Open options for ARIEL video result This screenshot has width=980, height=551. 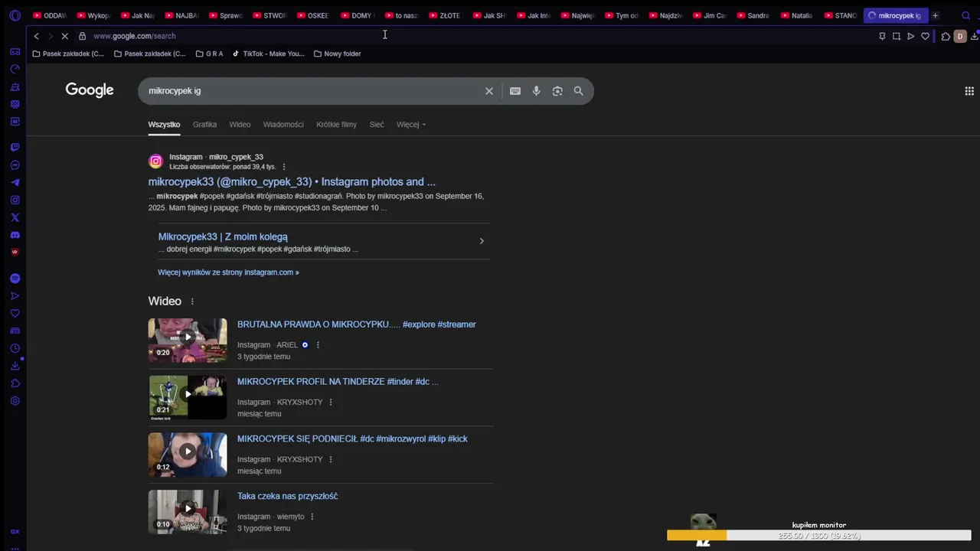point(318,345)
